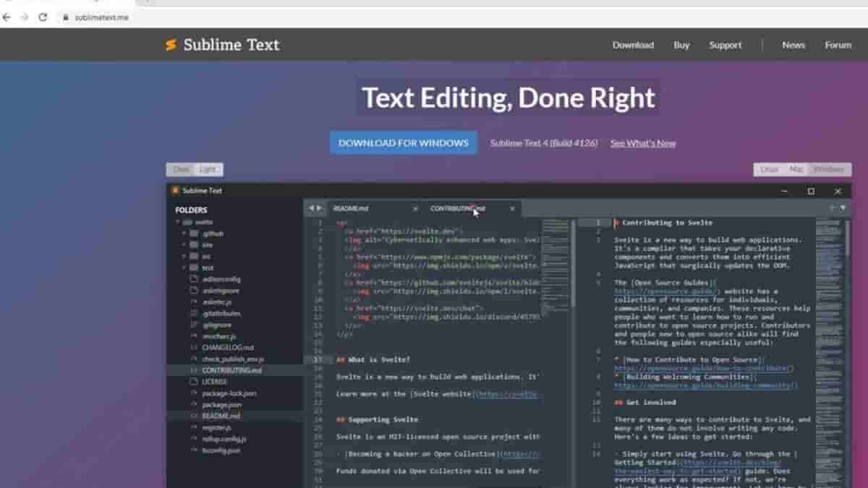The image size is (868, 488).
Task: Open the See What's New link
Action: pyautogui.click(x=642, y=142)
